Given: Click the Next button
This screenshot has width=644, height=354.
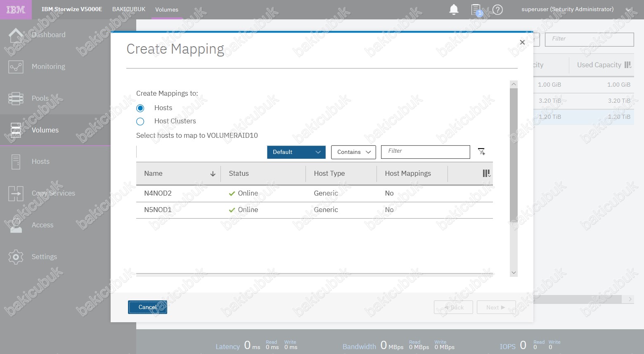Looking at the screenshot, I should point(496,307).
